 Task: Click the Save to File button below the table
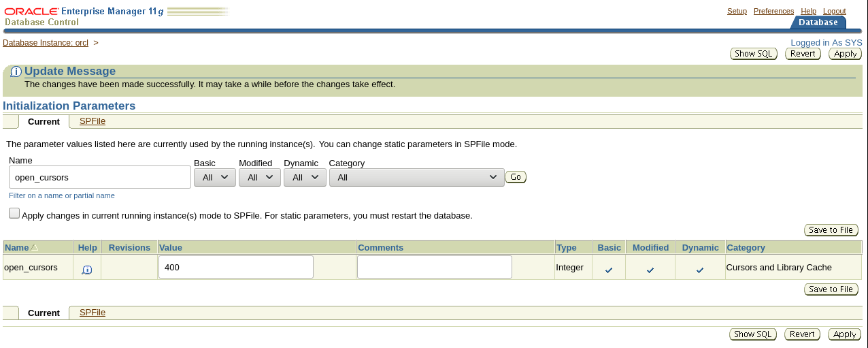coord(831,289)
